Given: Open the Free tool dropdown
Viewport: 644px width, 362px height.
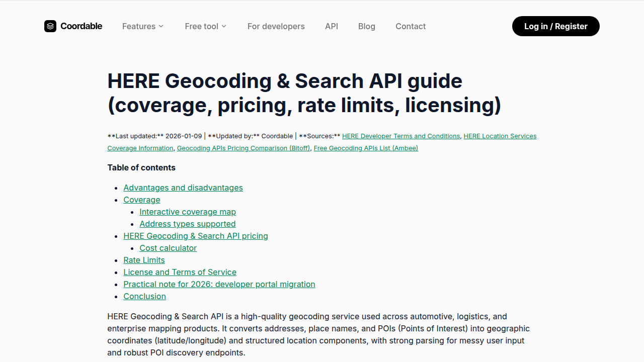Looking at the screenshot, I should coord(206,26).
